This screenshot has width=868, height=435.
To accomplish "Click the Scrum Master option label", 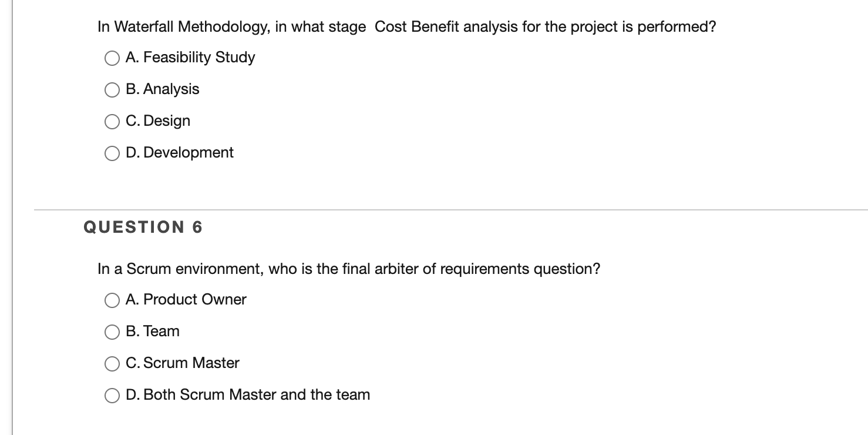I will 183,363.
